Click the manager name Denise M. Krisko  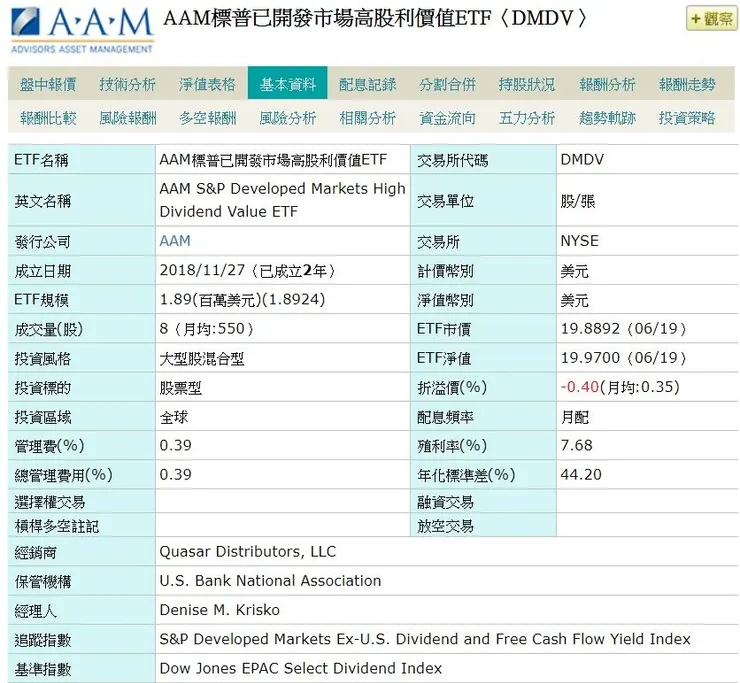(x=219, y=610)
